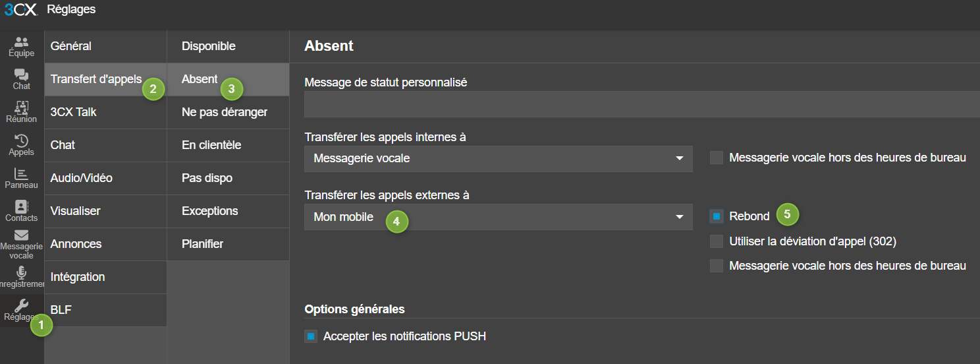Open the Réunion meeting icon

coord(22,108)
